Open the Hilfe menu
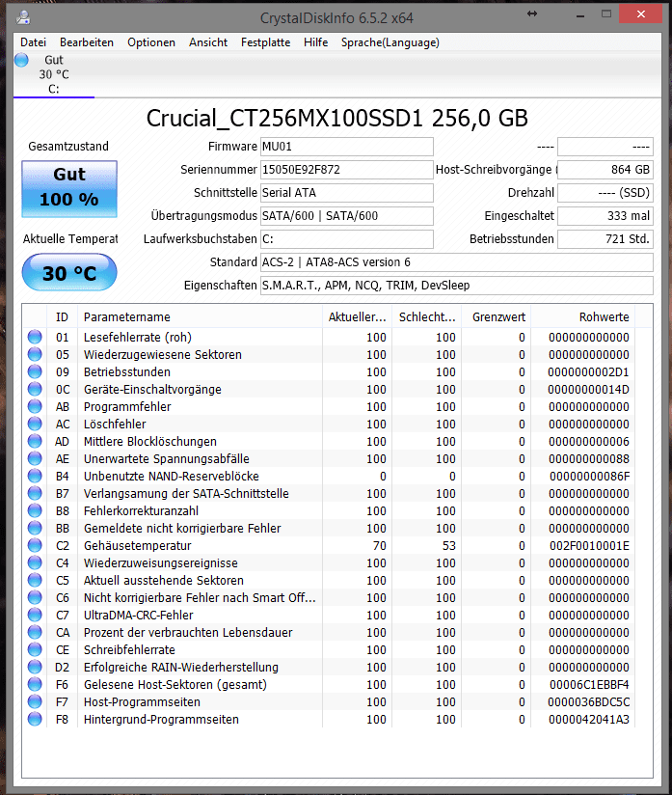The height and width of the screenshot is (795, 672). 315,42
